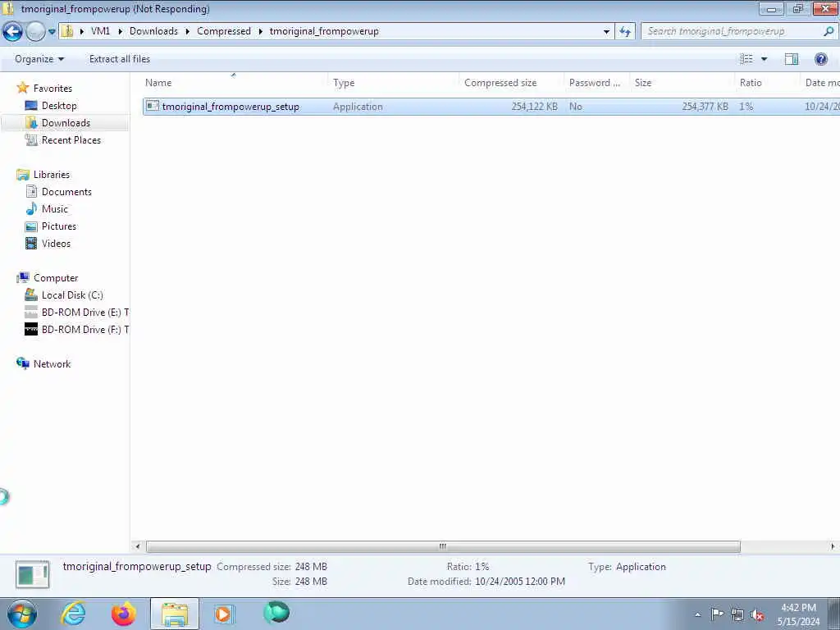Change your view icon button
840x630 pixels.
[x=746, y=59]
